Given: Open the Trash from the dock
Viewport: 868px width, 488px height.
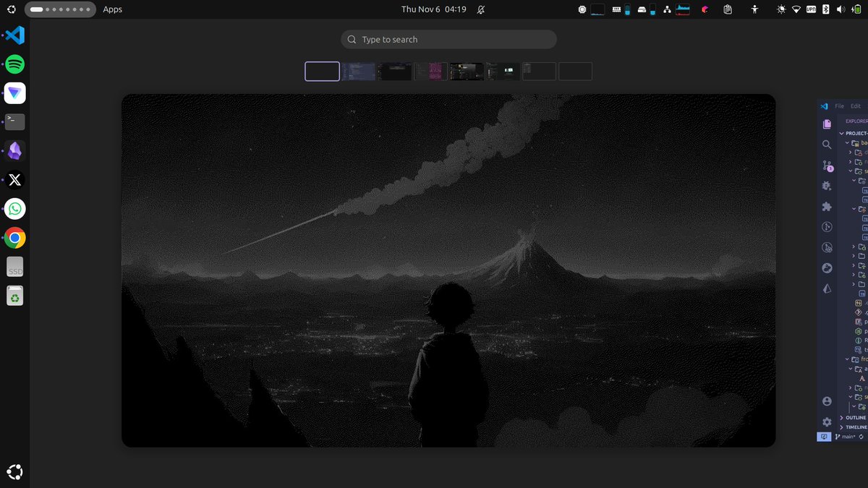Looking at the screenshot, I should click(14, 295).
